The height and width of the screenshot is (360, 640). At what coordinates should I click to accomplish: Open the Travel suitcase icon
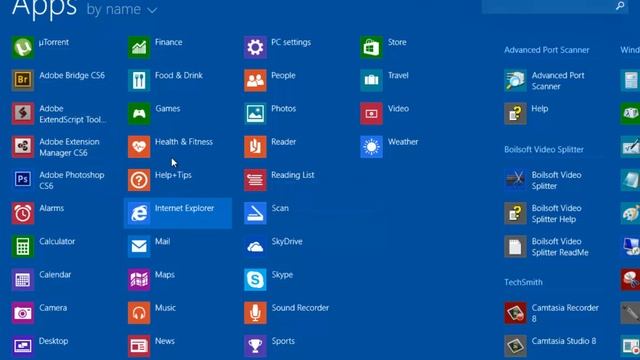[371, 80]
